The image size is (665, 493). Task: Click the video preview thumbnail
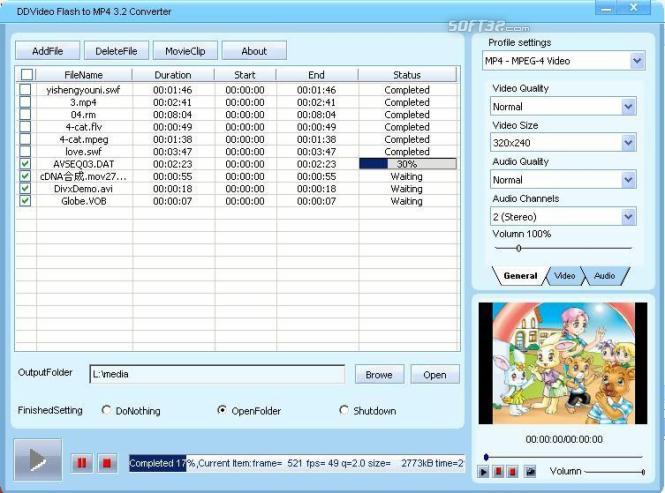click(x=563, y=363)
